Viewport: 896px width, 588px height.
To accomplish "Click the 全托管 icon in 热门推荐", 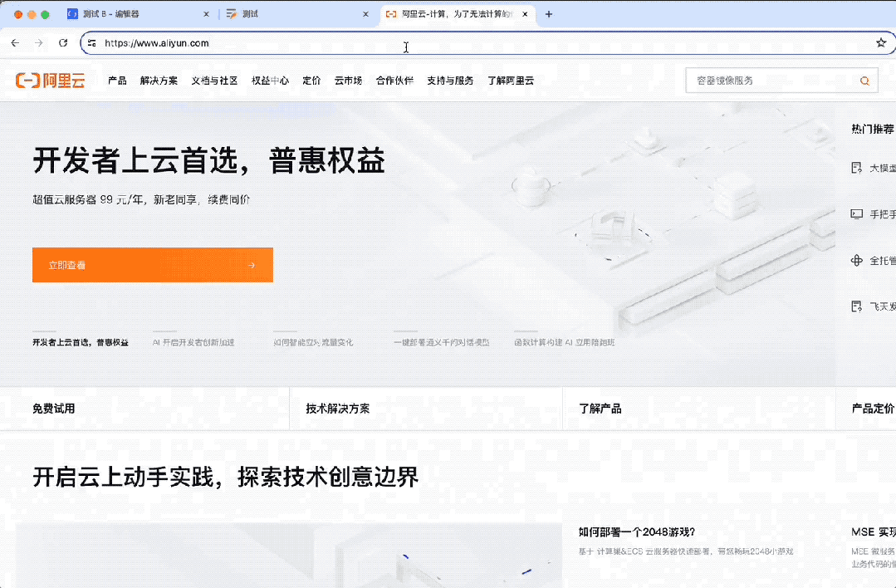I will point(857,261).
